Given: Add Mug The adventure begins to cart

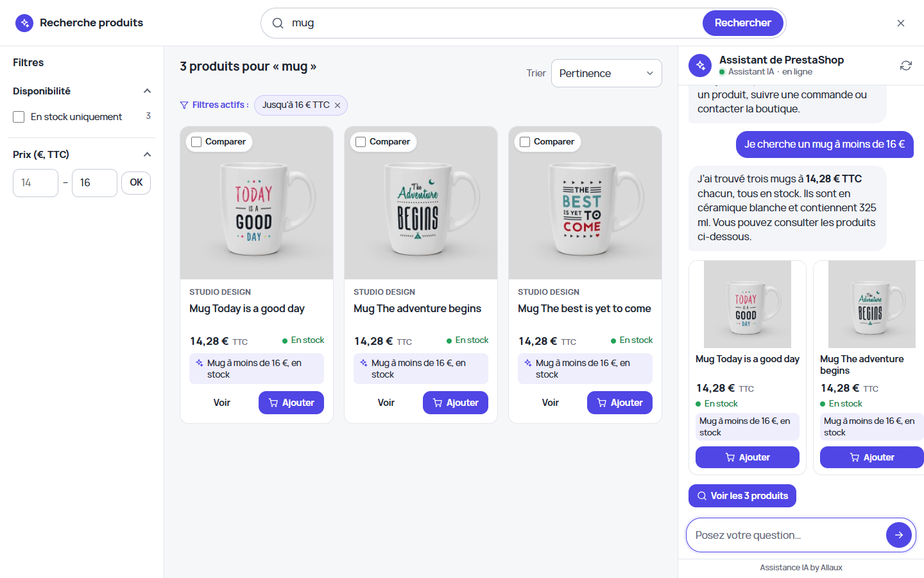Looking at the screenshot, I should tap(456, 403).
